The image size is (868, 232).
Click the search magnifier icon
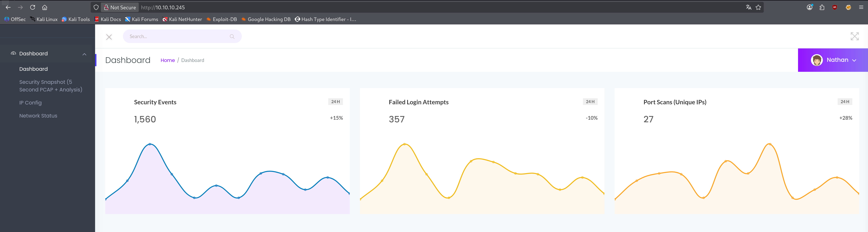(232, 36)
